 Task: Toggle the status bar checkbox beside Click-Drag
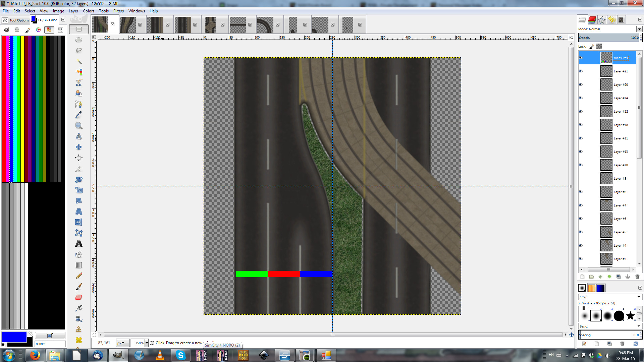(x=152, y=343)
